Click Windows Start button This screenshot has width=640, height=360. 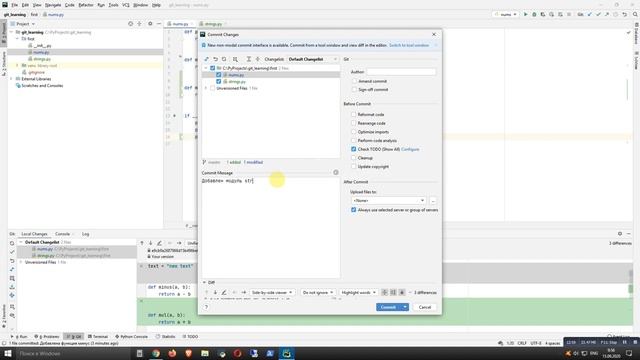tap(7, 353)
